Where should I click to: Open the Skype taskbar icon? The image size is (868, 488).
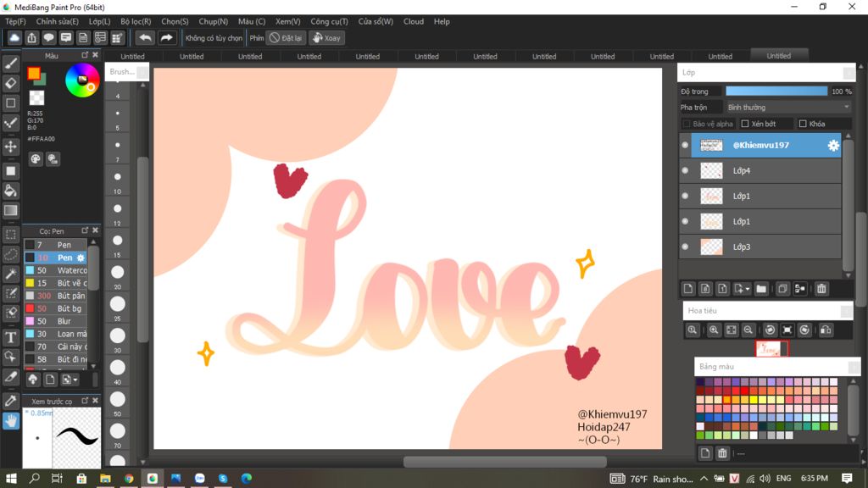pos(223,479)
